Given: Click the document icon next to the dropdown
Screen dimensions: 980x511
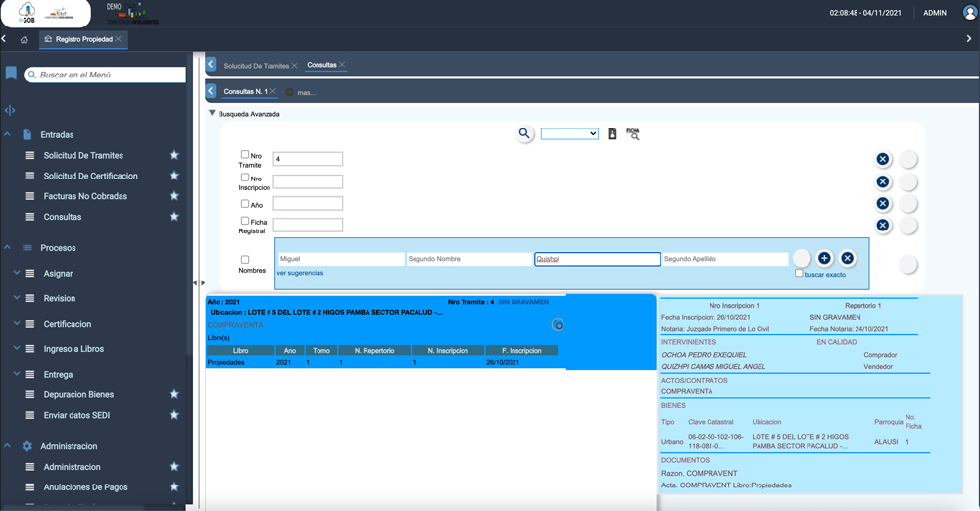Looking at the screenshot, I should (612, 133).
